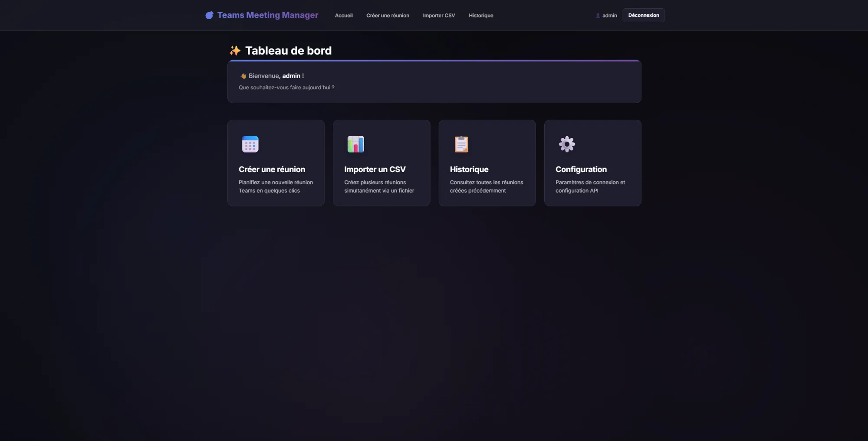Viewport: 868px width, 441px height.
Task: Click the waving hand emoji in the welcome banner
Action: (243, 75)
